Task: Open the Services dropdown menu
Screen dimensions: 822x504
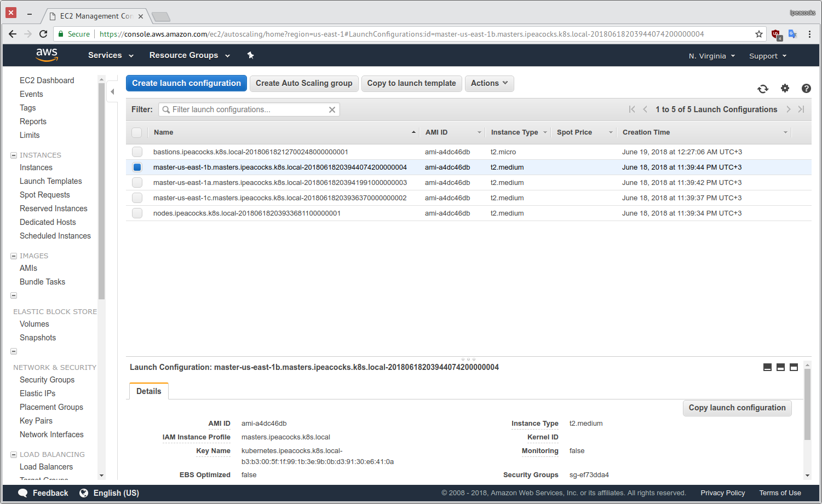Action: [111, 55]
